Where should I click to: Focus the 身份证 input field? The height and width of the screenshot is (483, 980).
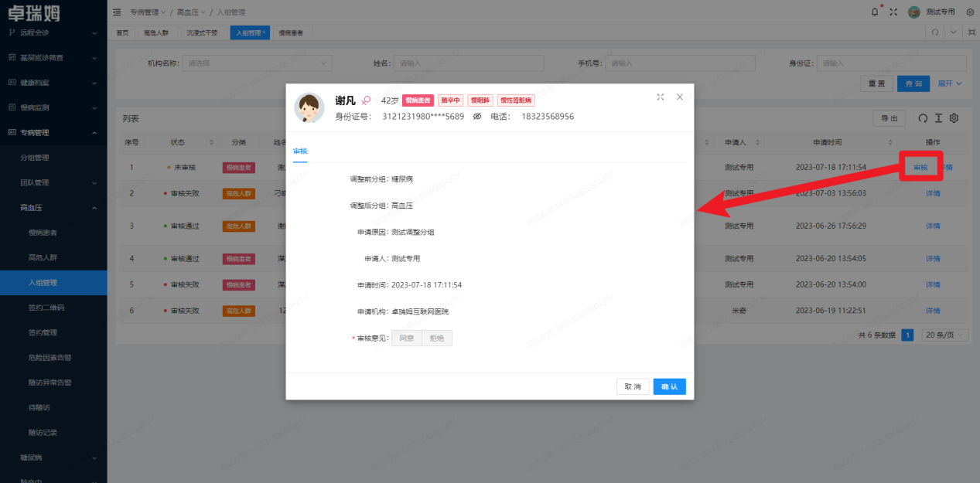click(x=893, y=63)
